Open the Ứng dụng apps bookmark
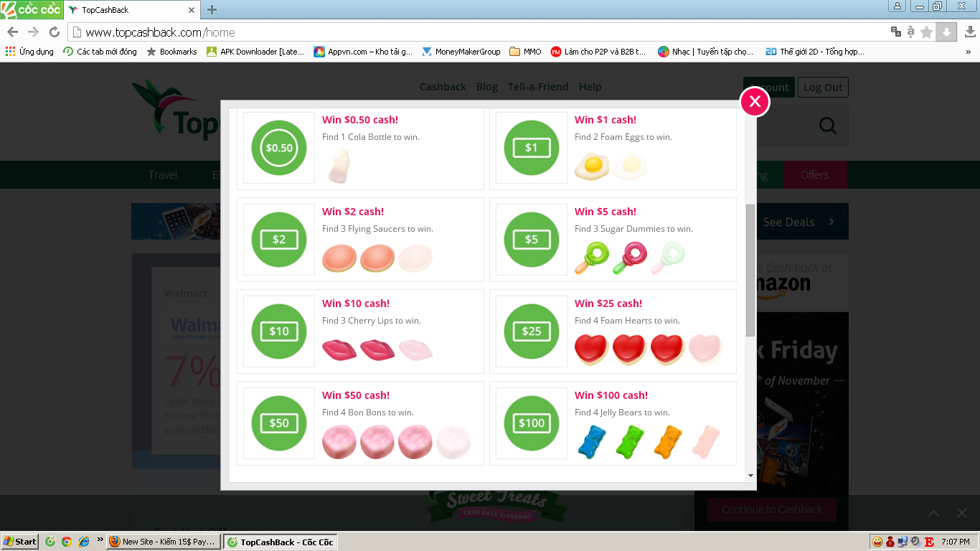The image size is (980, 551). (29, 52)
